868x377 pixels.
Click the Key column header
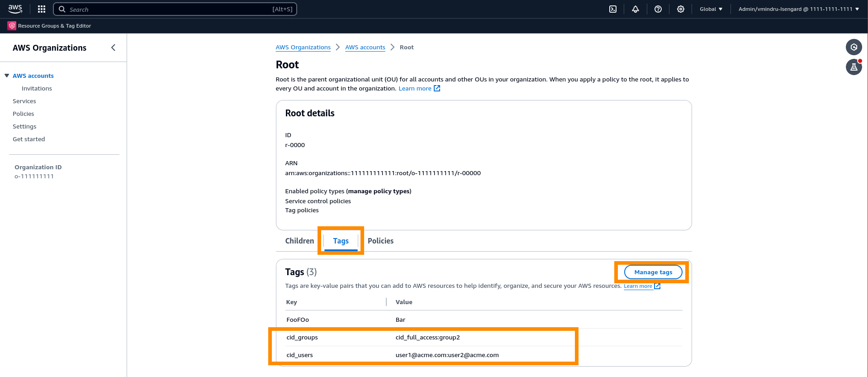[291, 302]
